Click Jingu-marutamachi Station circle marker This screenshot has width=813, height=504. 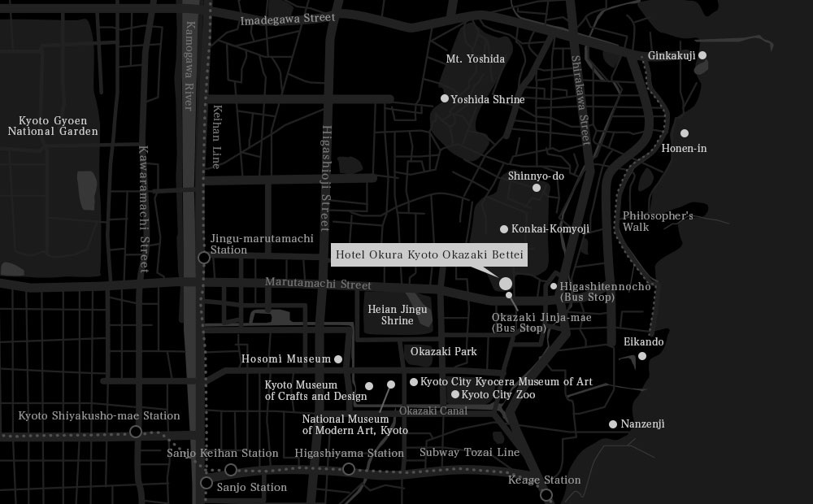coord(203,258)
